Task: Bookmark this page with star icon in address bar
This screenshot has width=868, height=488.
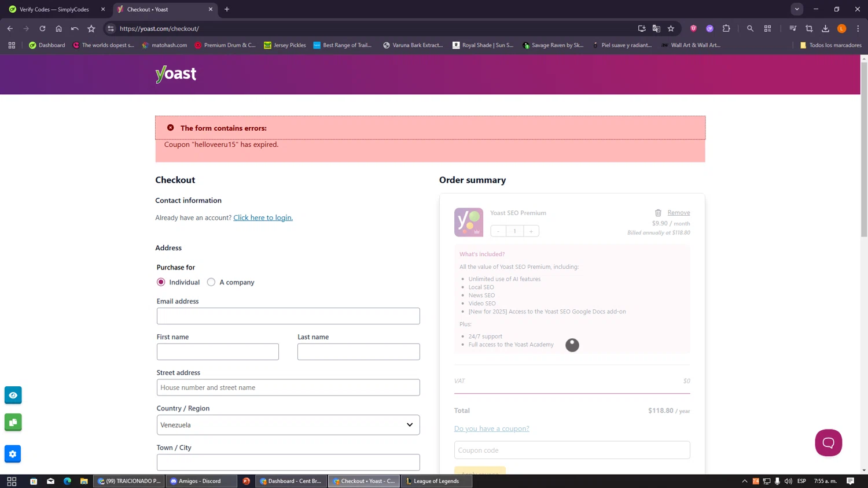Action: (671, 28)
